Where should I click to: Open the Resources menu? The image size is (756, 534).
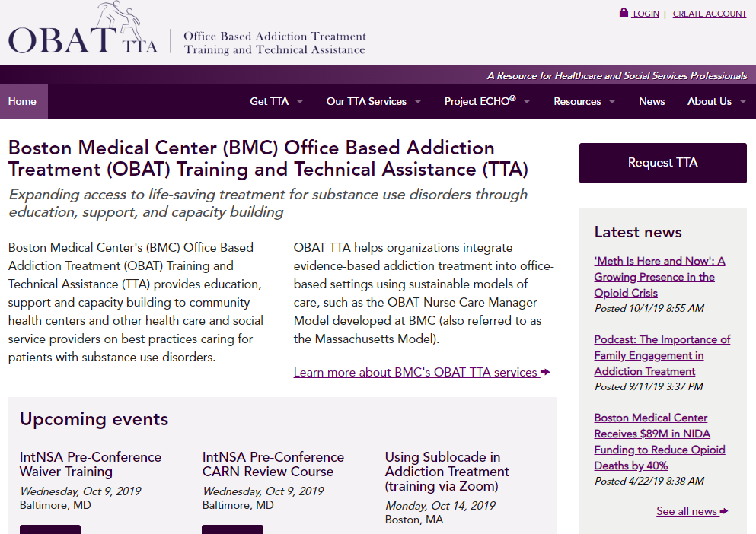[x=577, y=102]
